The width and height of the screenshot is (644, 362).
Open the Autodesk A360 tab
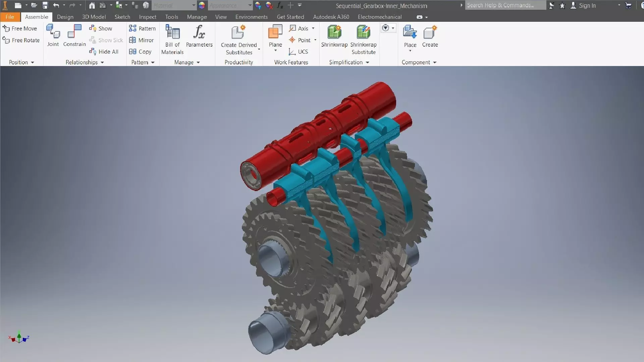coord(331,17)
